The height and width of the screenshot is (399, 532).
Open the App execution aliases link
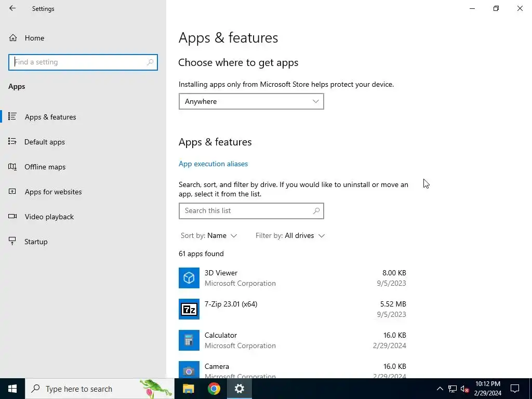[213, 164]
